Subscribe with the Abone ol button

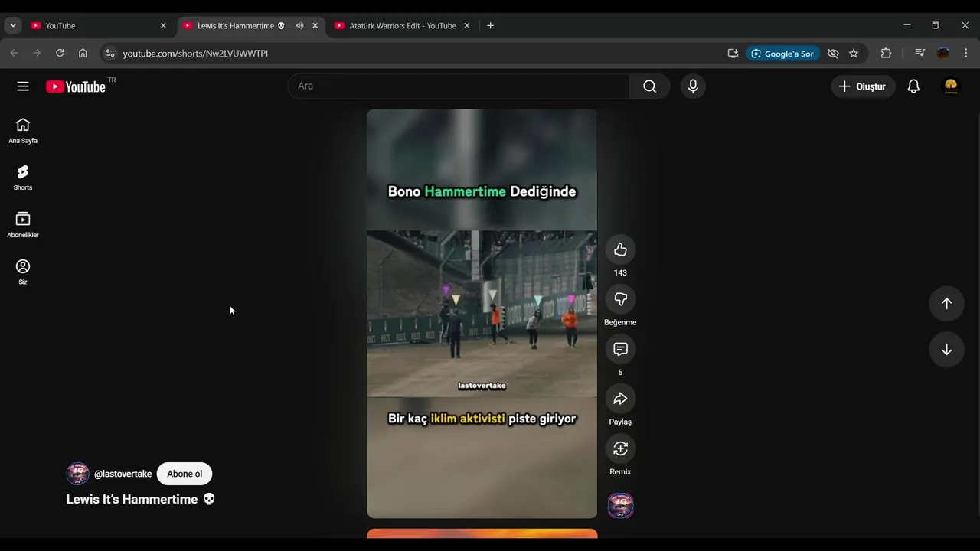pos(185,474)
